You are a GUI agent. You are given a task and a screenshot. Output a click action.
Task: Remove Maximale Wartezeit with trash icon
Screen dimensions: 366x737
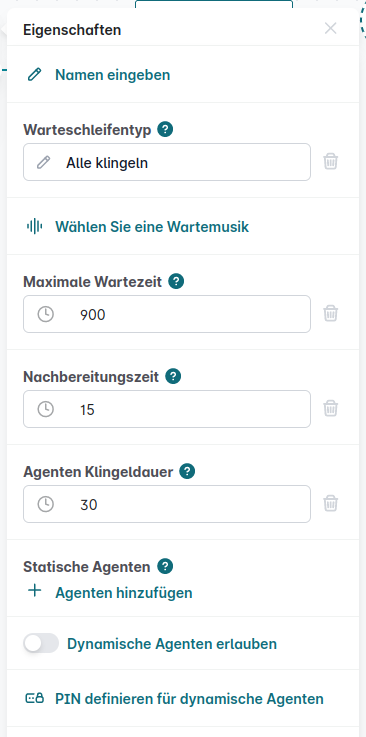pos(331,313)
